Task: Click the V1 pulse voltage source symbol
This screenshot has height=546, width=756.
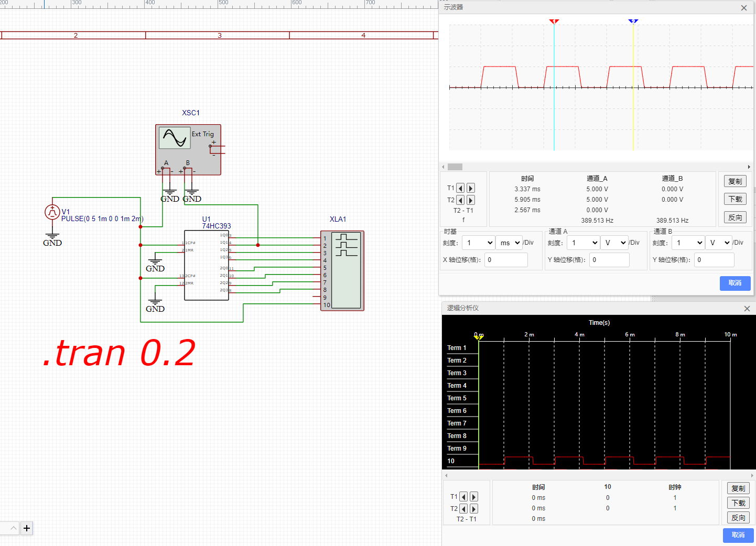Action: [52, 212]
